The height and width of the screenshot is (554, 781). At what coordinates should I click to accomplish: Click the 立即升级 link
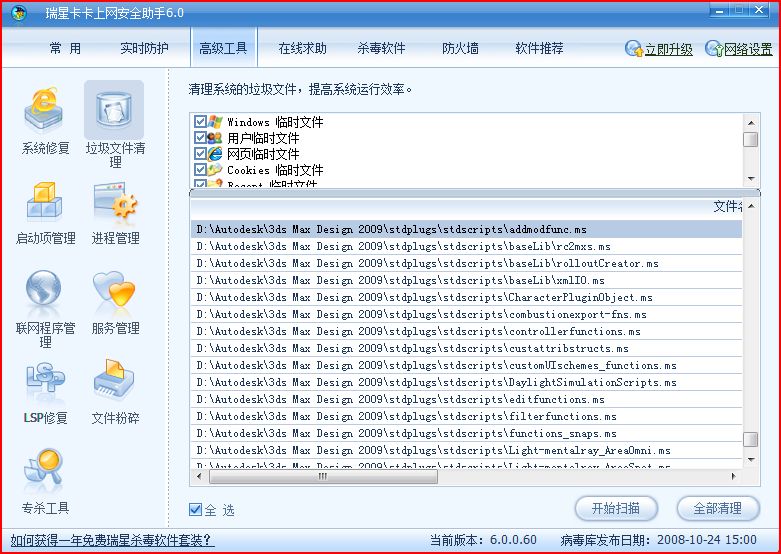[669, 49]
